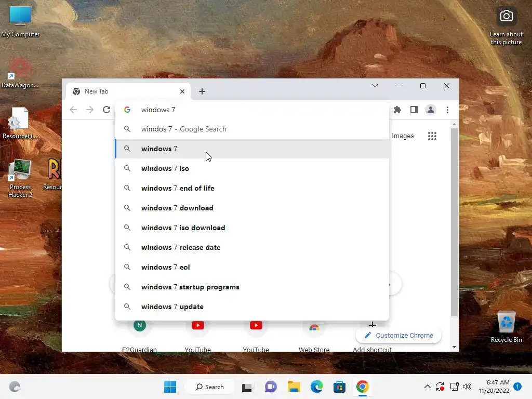Viewport: 532px width, 399px height.
Task: Click the forward navigation arrow in Chrome
Action: (89, 110)
